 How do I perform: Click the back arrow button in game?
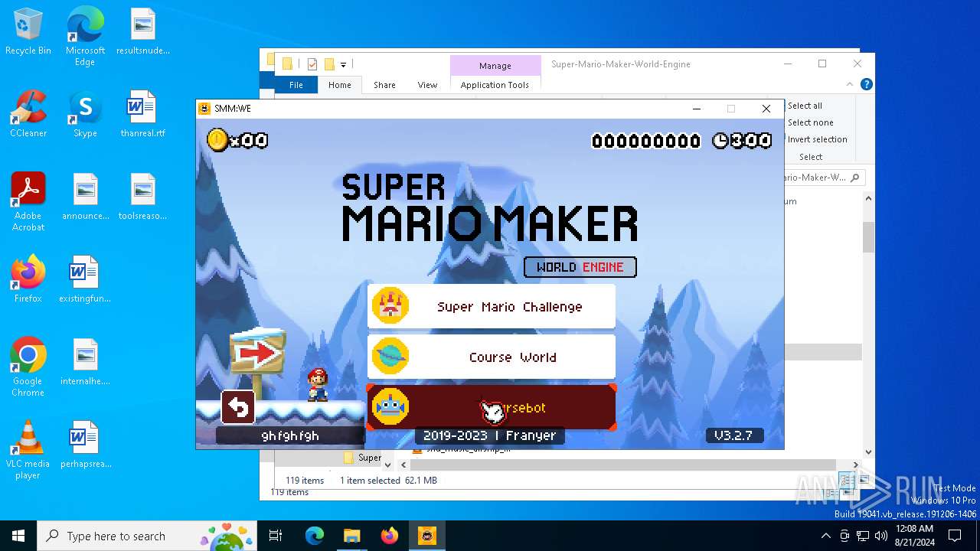pos(238,407)
